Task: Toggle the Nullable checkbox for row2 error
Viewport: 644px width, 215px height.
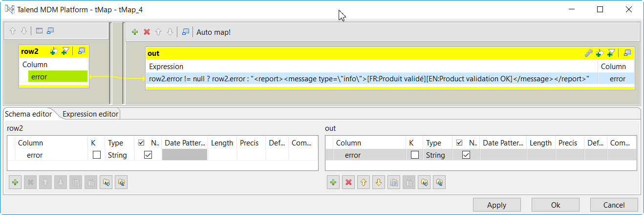Action: [x=148, y=155]
